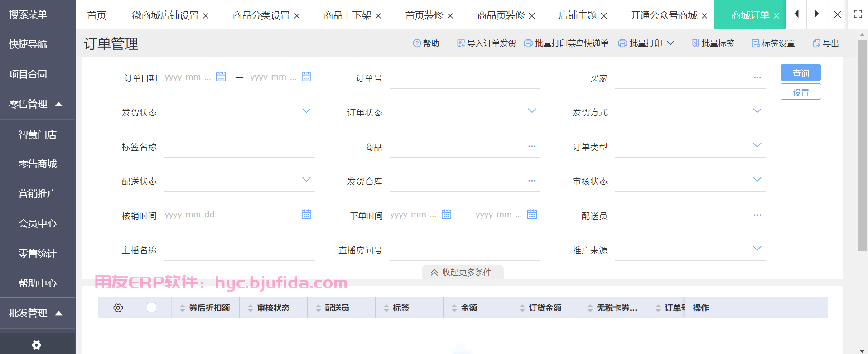Expand 发货状态 dropdown

(306, 111)
